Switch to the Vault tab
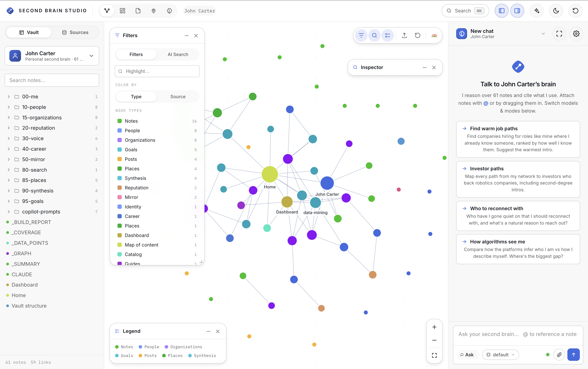This screenshot has width=588, height=369. click(29, 32)
